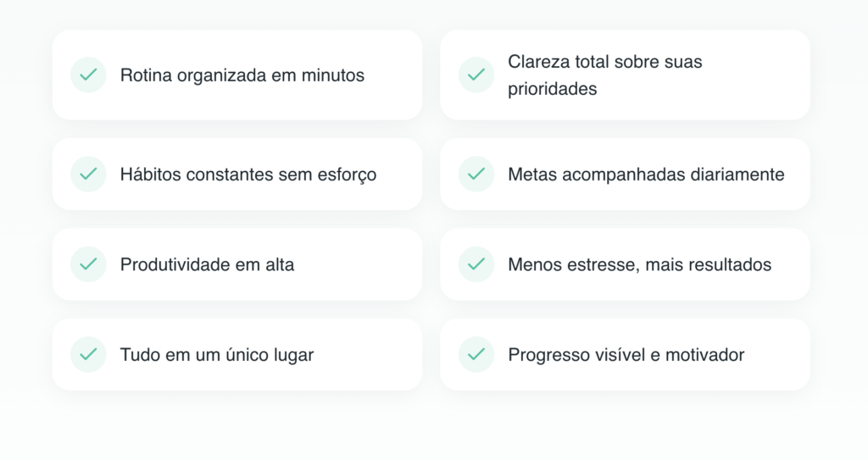The image size is (868, 460).
Task: Select the Menos estresse, mais resultados text
Action: click(x=639, y=264)
